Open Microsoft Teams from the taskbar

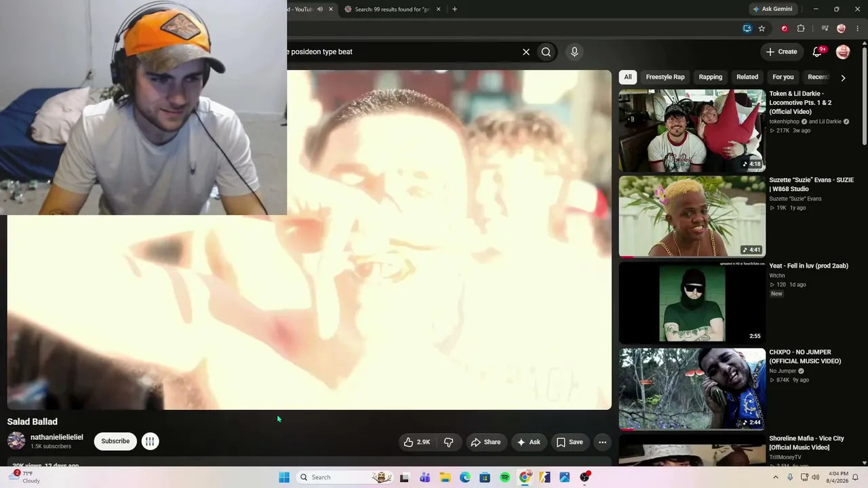tap(425, 477)
